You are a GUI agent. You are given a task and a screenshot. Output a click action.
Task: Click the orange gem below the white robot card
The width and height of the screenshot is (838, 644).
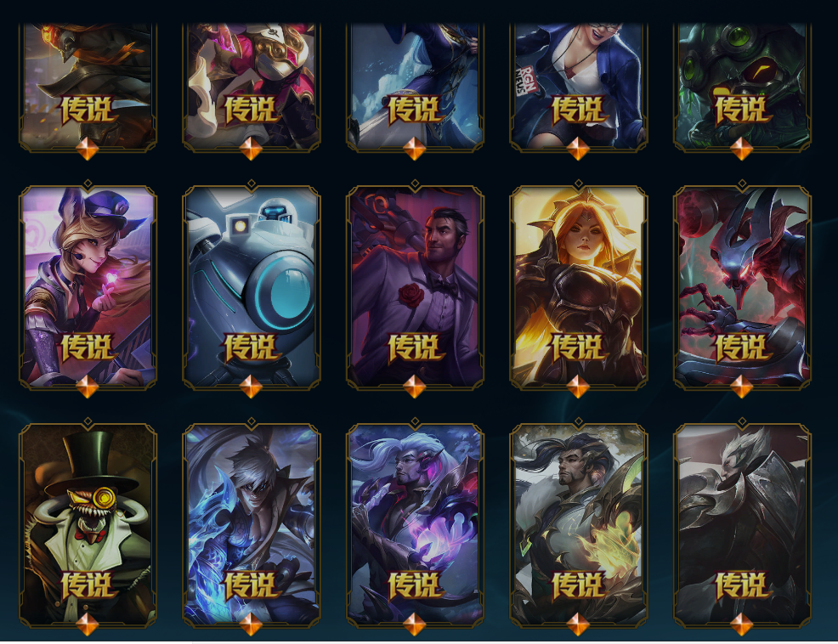[251, 386]
